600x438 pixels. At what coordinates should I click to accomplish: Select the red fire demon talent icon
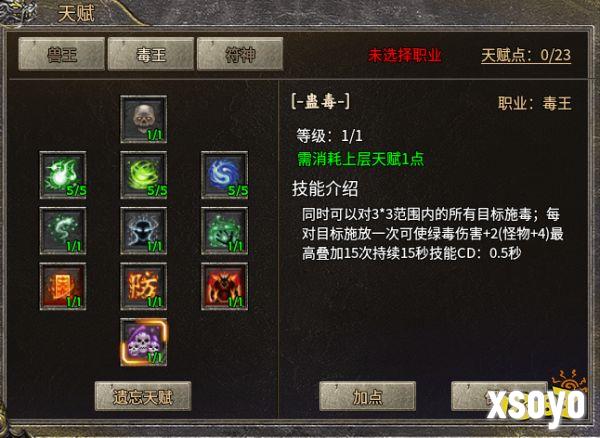pyautogui.click(x=225, y=286)
